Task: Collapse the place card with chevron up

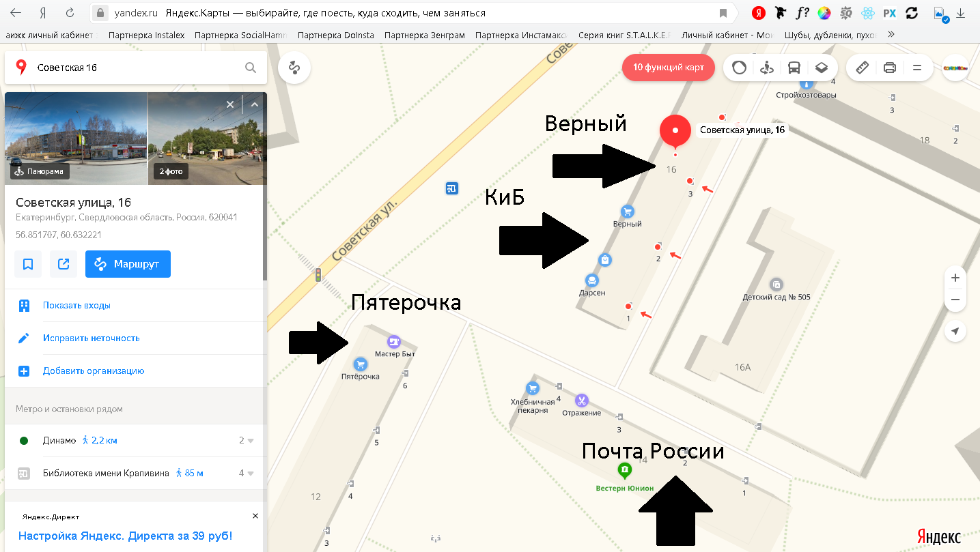Action: point(255,104)
